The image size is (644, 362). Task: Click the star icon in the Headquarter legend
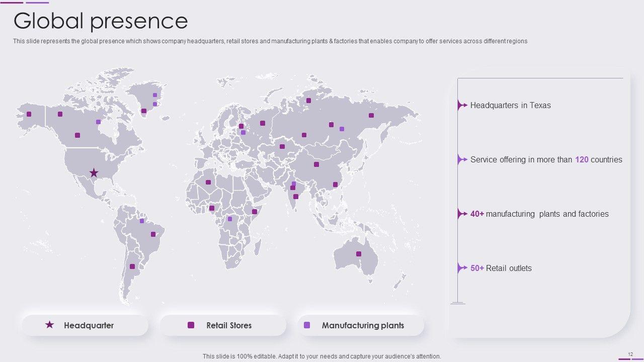pyautogui.click(x=49, y=325)
